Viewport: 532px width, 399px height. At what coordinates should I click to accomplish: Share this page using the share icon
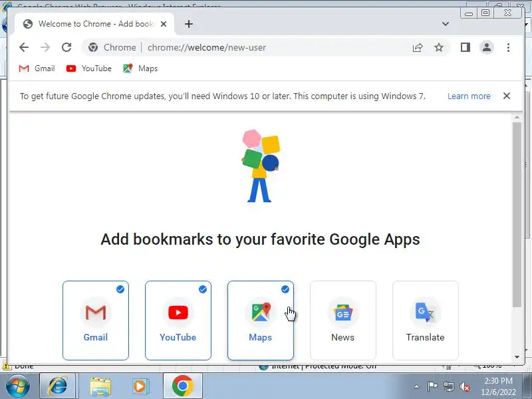tap(418, 47)
